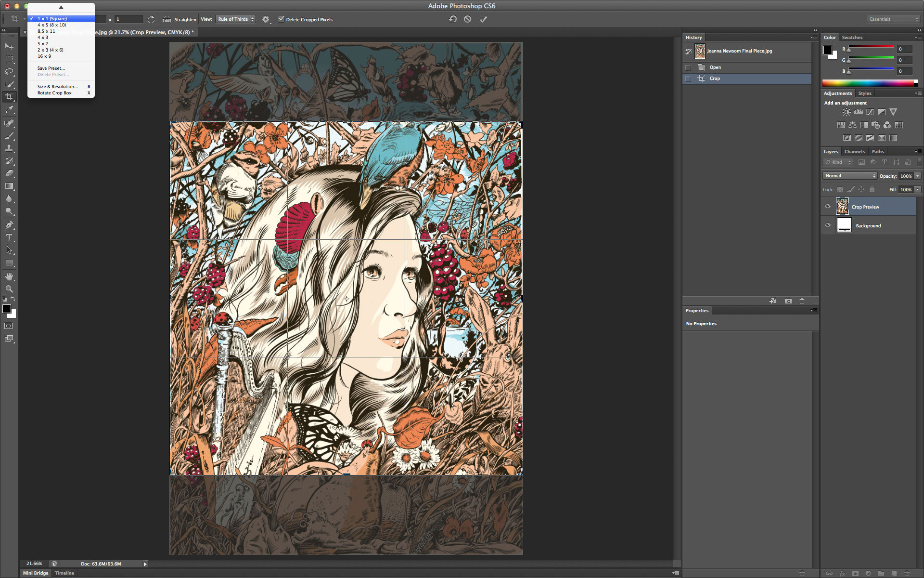Select the Spot Healing Brush tool
The height and width of the screenshot is (578, 924).
pyautogui.click(x=9, y=123)
